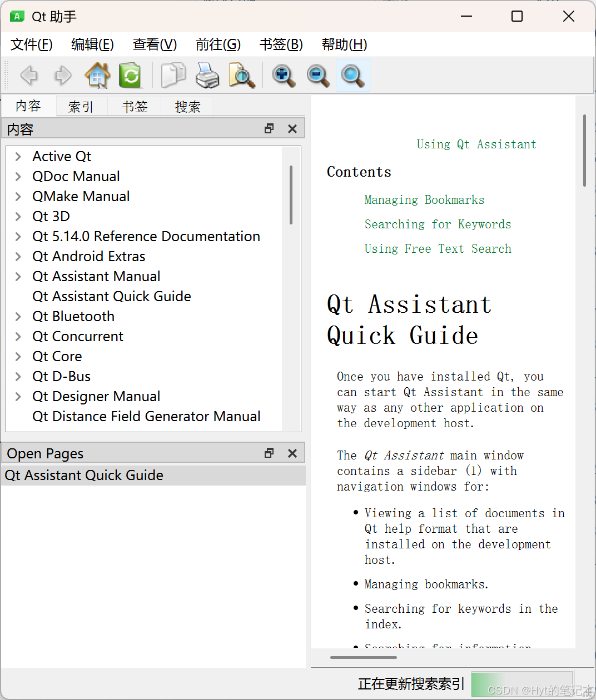Open the 文件(F) menu

coord(32,44)
